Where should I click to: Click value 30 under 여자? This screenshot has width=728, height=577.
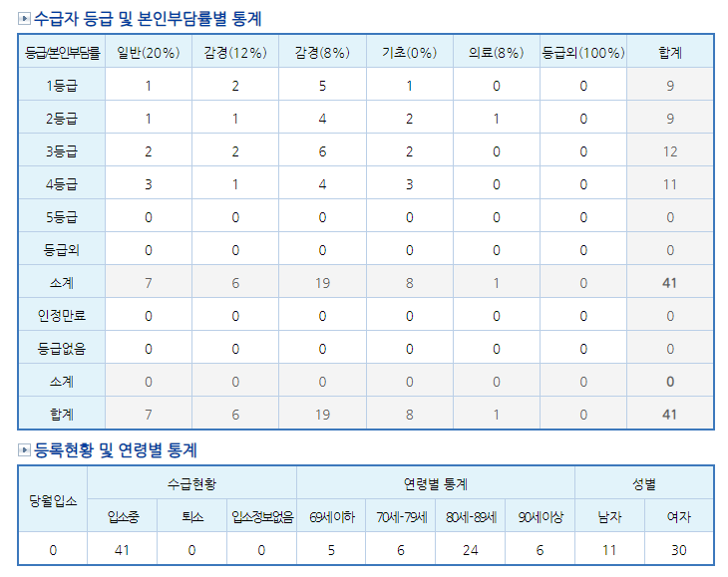679,550
